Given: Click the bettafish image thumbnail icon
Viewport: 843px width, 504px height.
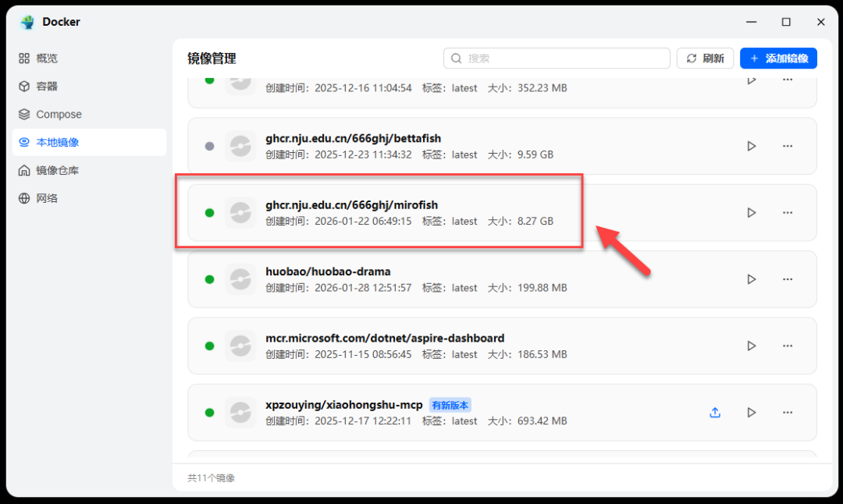Looking at the screenshot, I should tap(240, 146).
